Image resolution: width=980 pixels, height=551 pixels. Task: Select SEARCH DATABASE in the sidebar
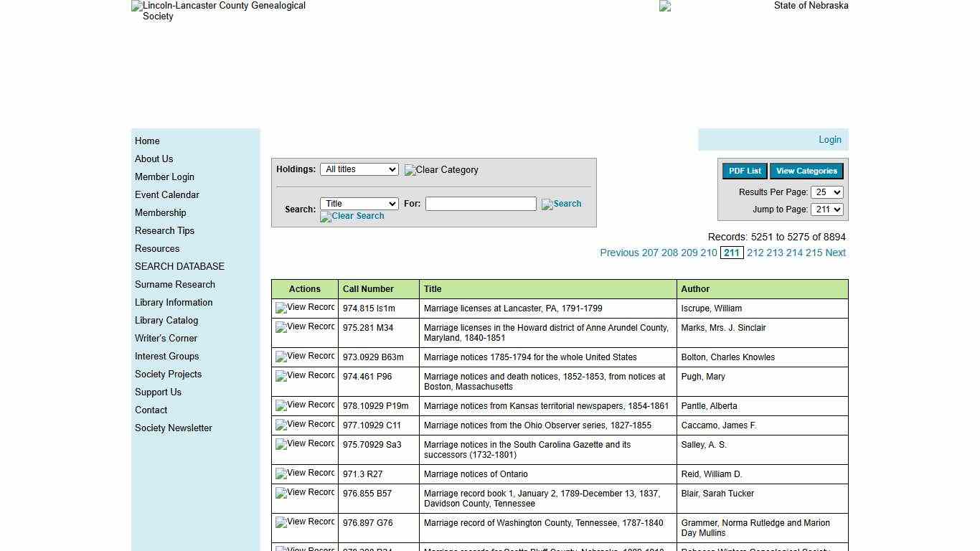point(179,266)
